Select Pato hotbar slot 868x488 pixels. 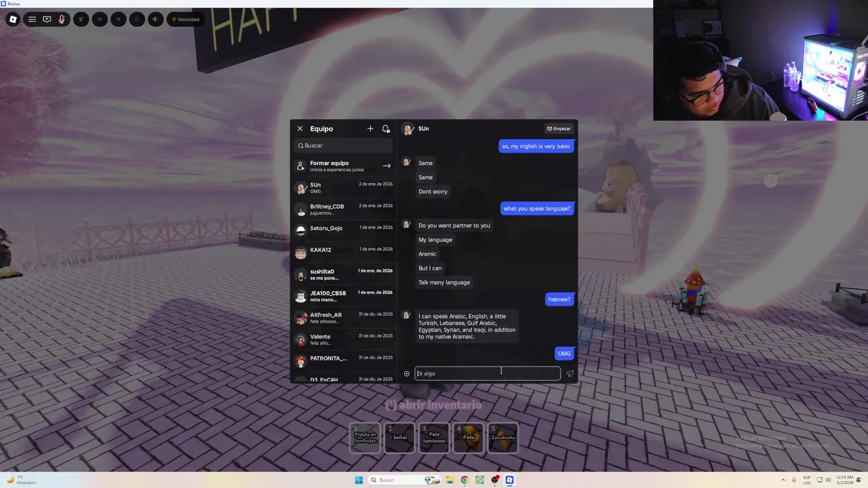click(469, 437)
